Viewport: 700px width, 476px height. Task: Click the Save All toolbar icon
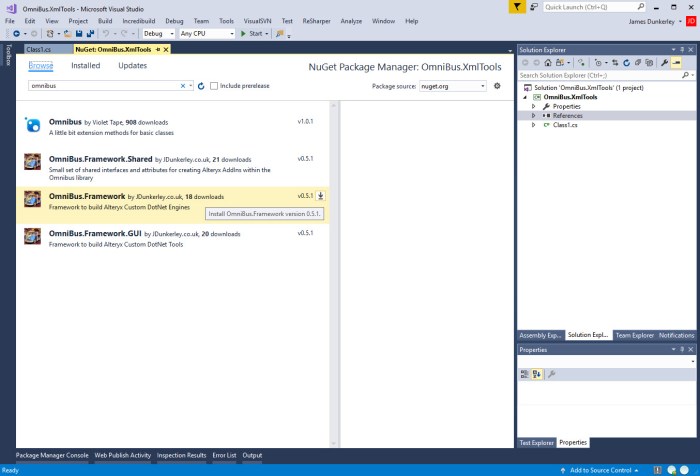pos(90,33)
